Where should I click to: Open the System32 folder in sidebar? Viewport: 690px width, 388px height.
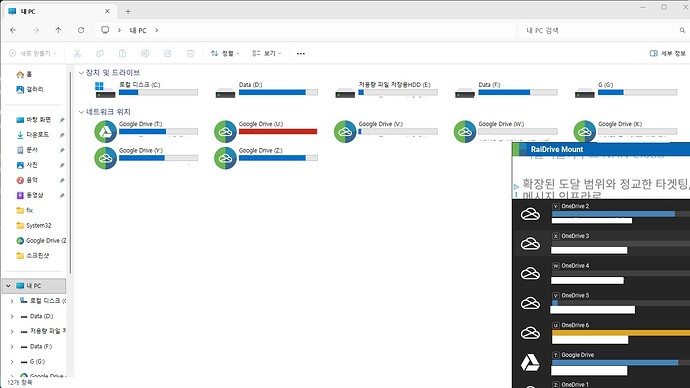[34, 225]
